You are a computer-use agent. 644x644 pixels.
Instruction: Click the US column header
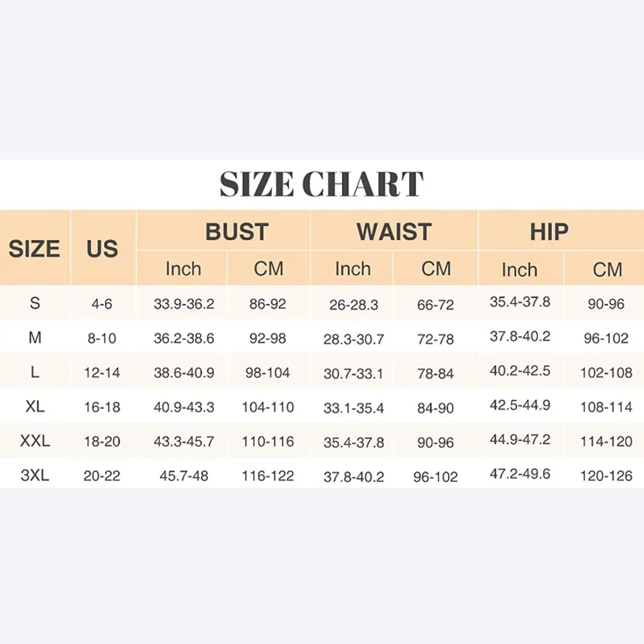point(102,249)
